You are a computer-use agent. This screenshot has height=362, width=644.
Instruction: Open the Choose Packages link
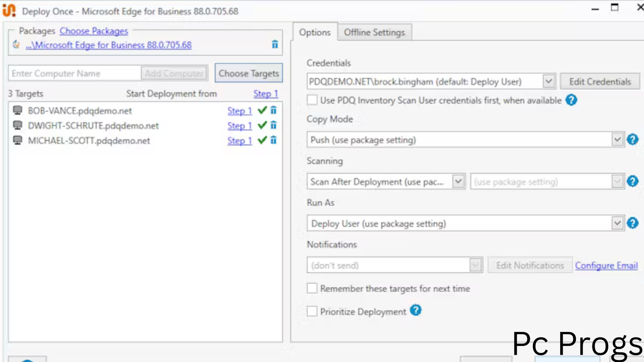pyautogui.click(x=94, y=31)
